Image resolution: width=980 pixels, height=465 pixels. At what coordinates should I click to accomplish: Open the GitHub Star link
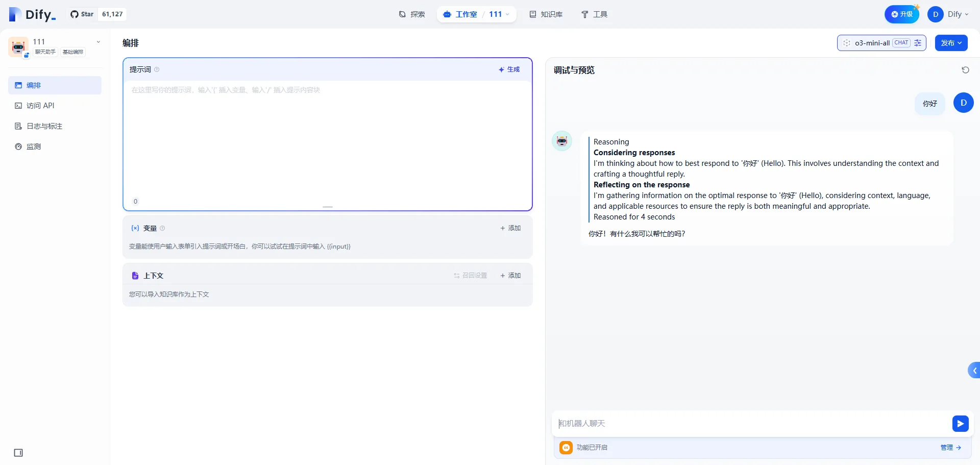(82, 14)
